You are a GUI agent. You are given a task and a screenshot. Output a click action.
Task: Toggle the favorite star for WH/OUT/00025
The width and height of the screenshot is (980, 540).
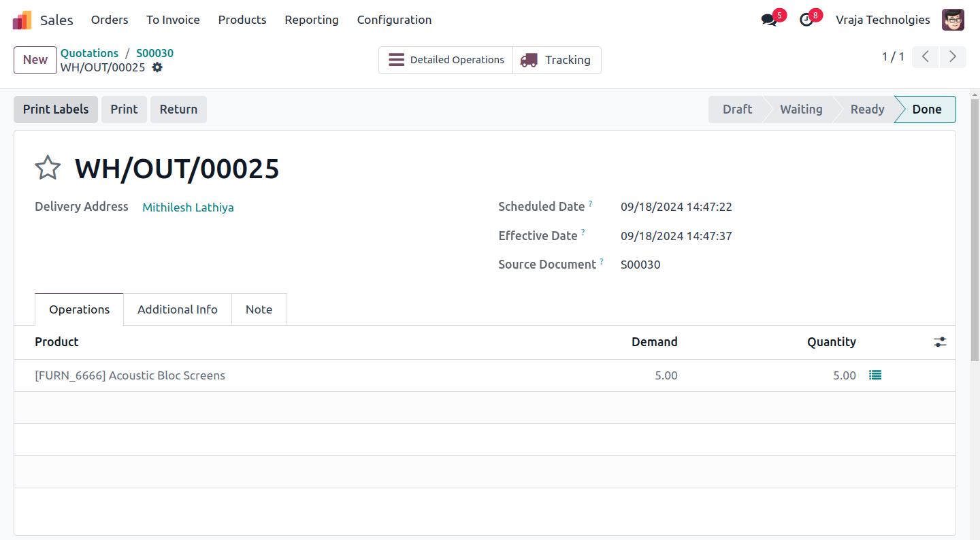[48, 168]
